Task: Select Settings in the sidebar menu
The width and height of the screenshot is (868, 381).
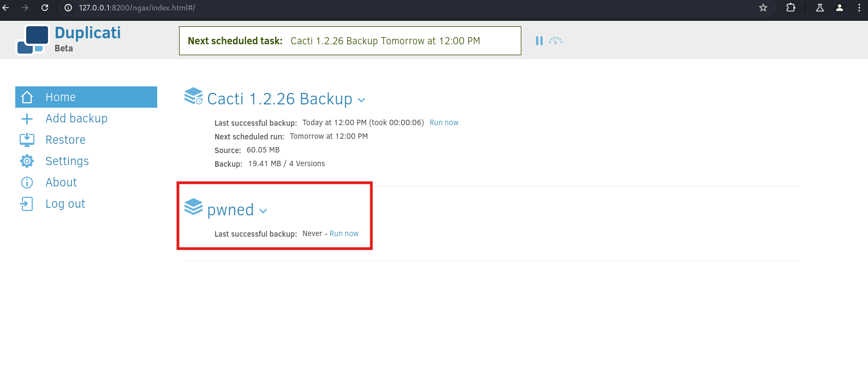Action: pos(67,161)
